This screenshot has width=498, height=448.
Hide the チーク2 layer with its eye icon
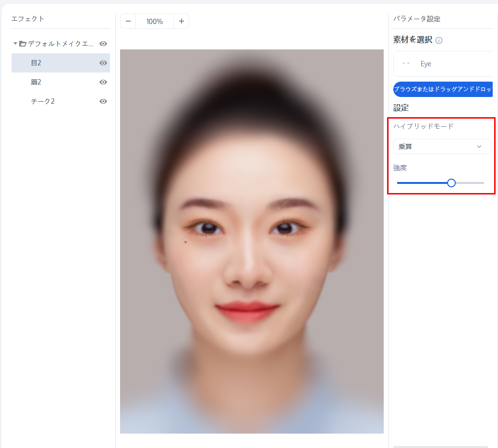pyautogui.click(x=103, y=101)
